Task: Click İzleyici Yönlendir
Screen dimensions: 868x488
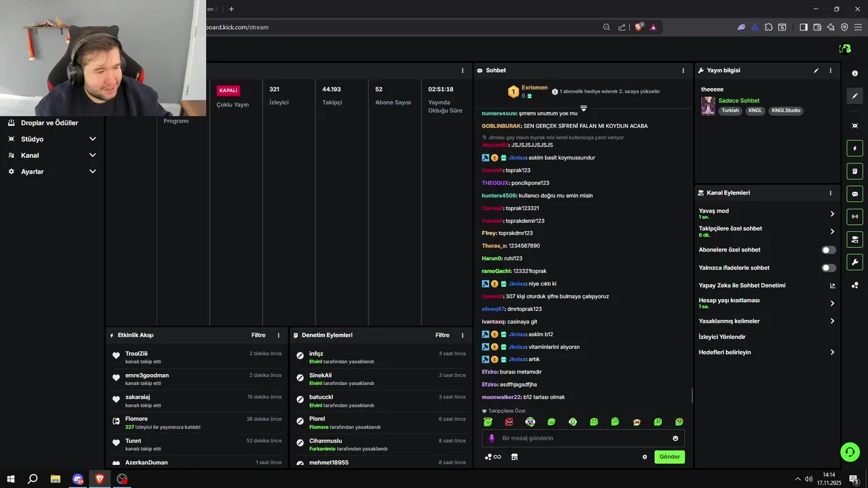Action: click(x=722, y=337)
